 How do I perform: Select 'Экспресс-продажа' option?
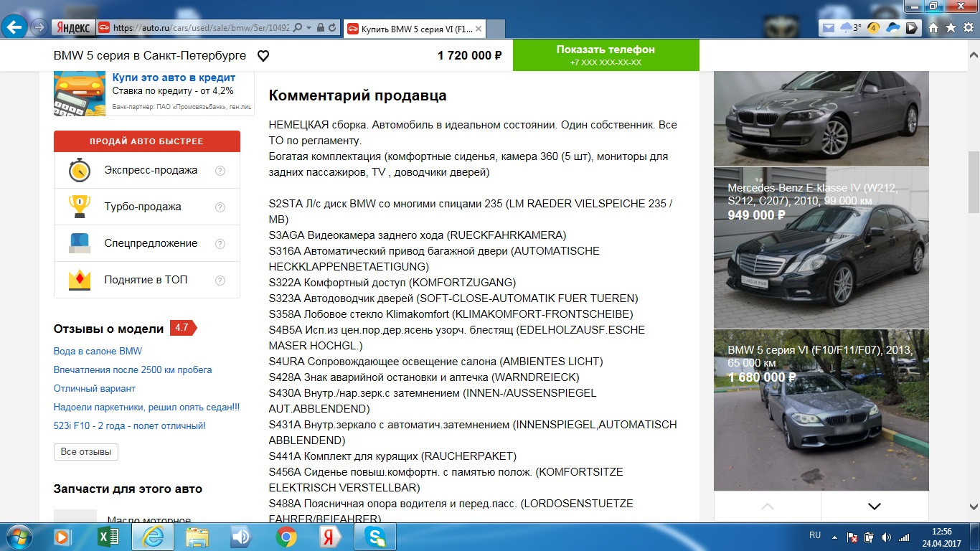pyautogui.click(x=151, y=171)
